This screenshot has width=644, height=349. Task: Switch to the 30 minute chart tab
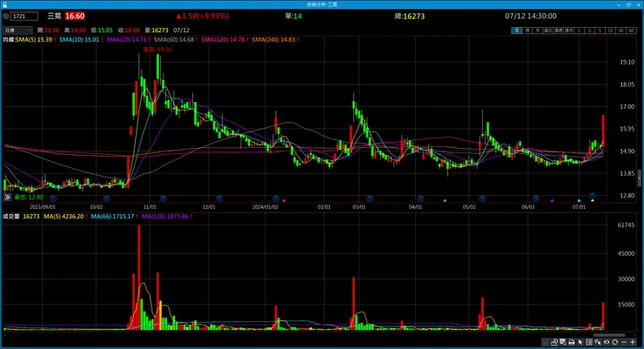(621, 30)
